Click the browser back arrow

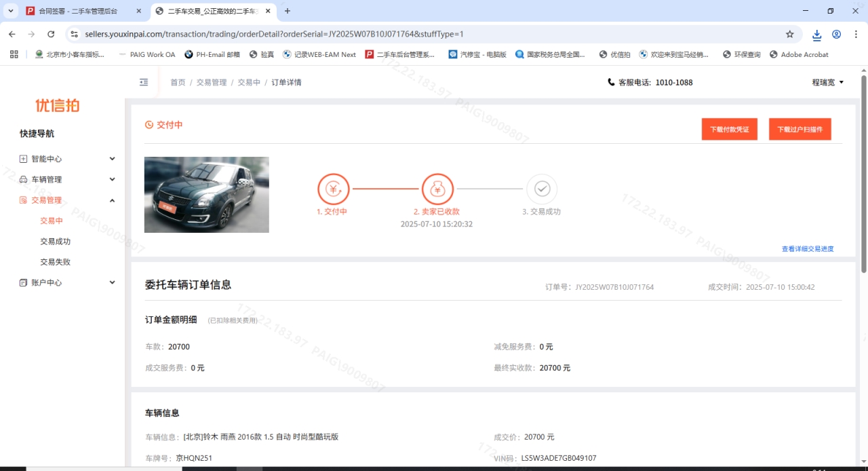click(x=12, y=34)
